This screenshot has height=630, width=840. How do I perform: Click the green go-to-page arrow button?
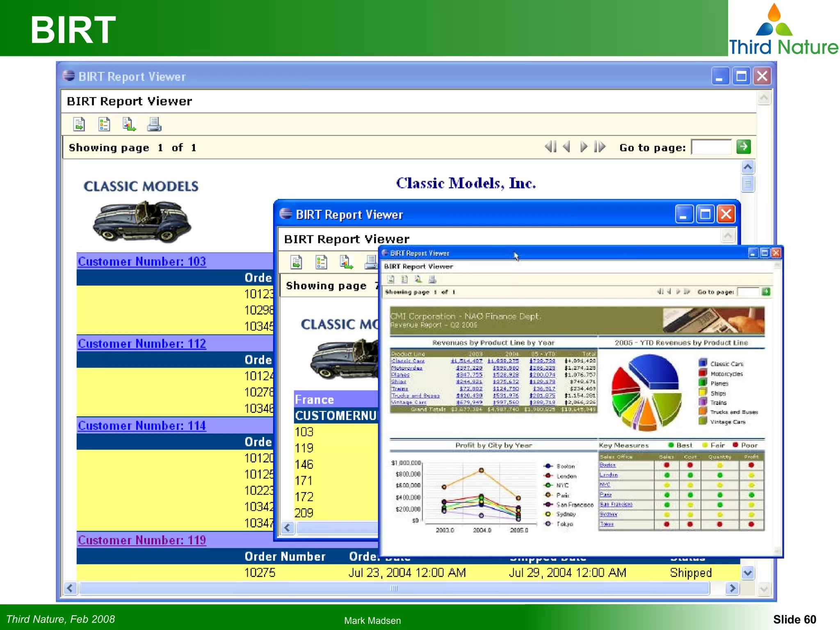(x=743, y=146)
